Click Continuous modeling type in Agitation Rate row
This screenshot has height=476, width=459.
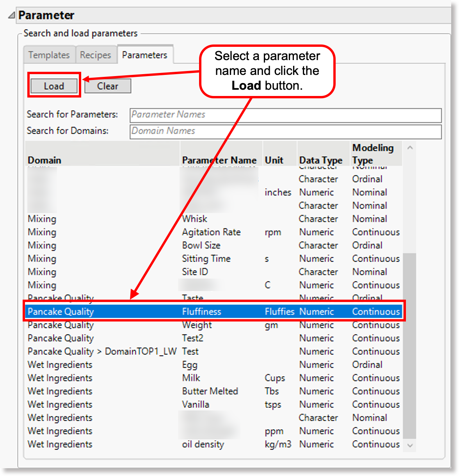point(376,232)
